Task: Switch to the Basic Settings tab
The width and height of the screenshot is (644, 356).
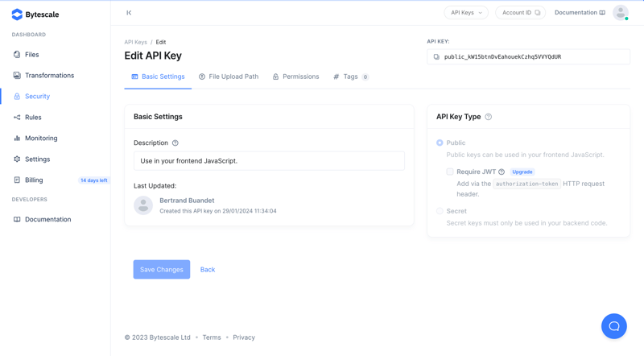Action: [158, 77]
